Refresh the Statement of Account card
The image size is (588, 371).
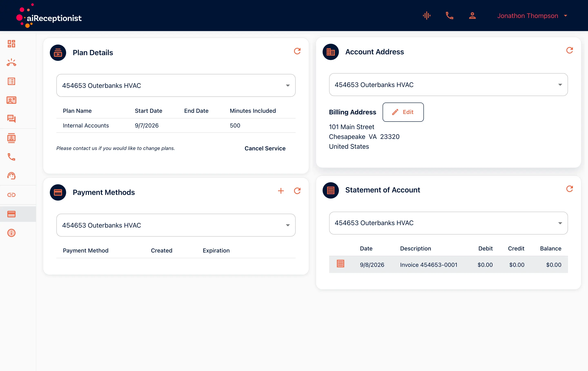[x=569, y=189]
